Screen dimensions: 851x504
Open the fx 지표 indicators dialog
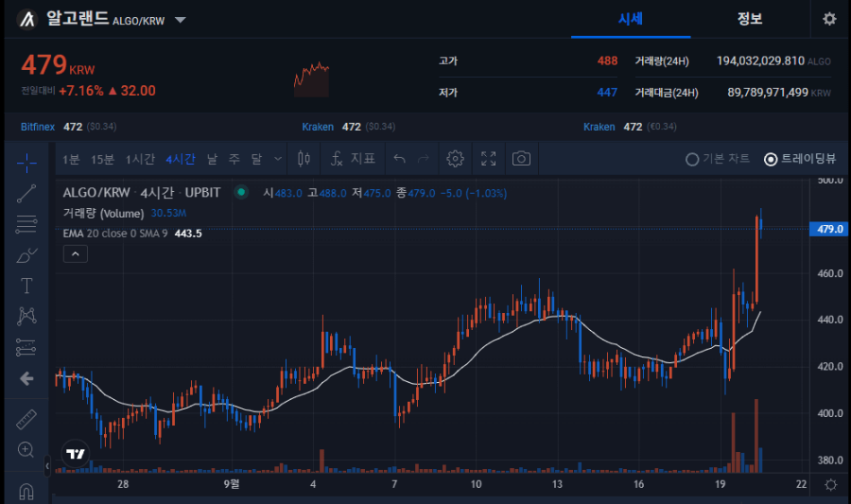(353, 159)
